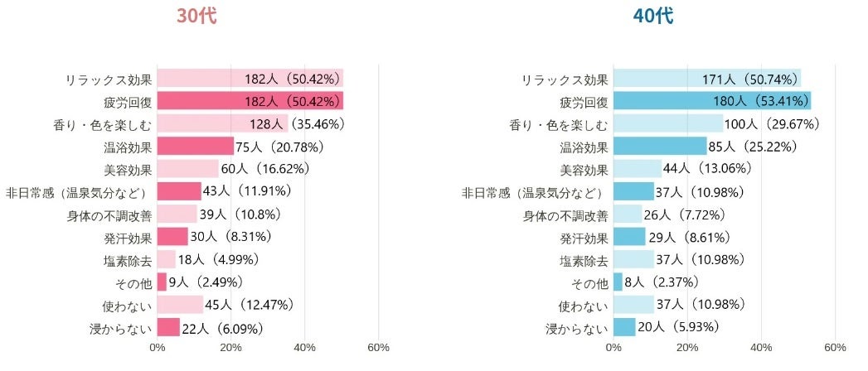
Task: Click the 60% axis tick in 40代 chart
Action: click(x=835, y=347)
